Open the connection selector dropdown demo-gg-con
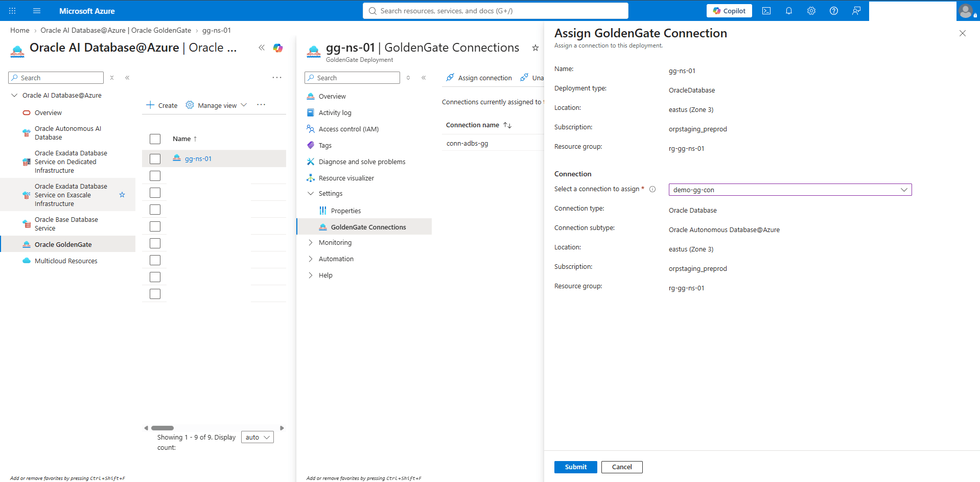 pos(790,190)
